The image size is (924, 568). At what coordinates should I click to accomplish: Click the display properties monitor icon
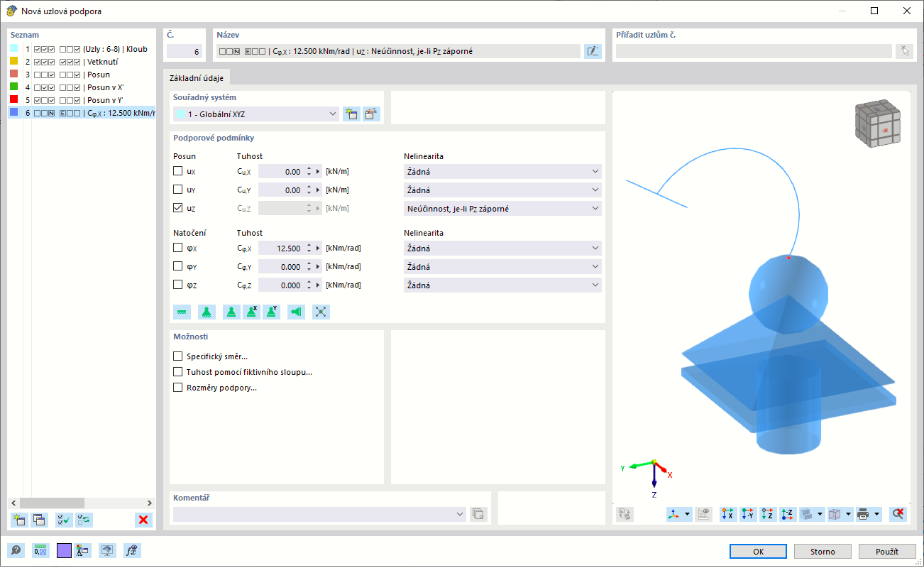(x=107, y=550)
